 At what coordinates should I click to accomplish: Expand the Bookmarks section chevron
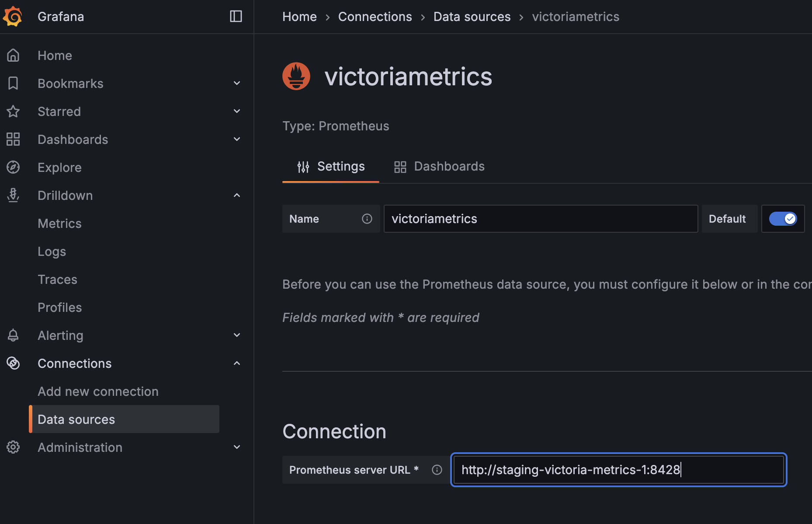(x=237, y=84)
